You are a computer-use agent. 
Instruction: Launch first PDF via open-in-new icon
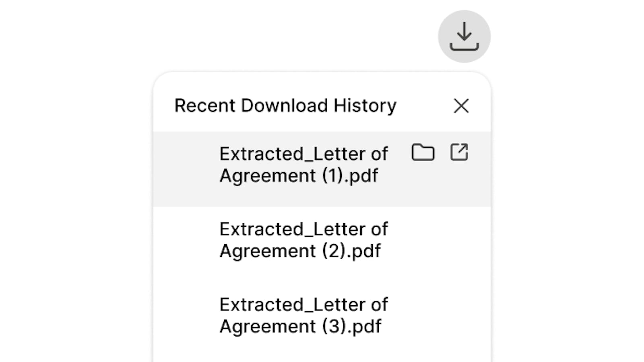coord(459,152)
